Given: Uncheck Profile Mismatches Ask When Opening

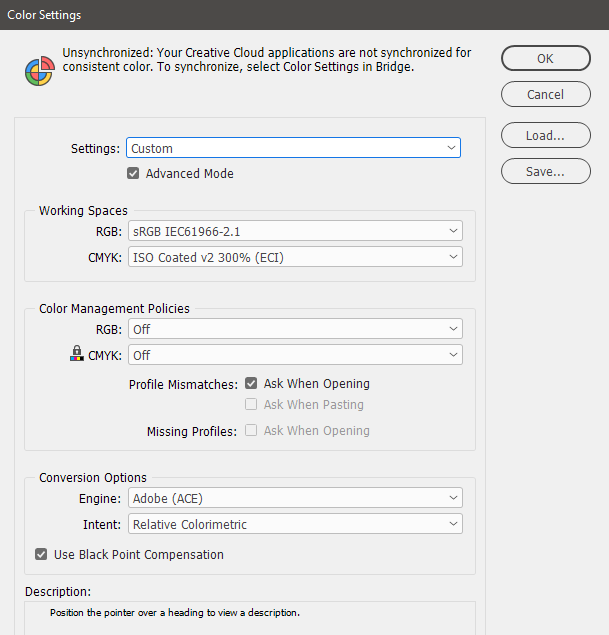Looking at the screenshot, I should coord(251,383).
